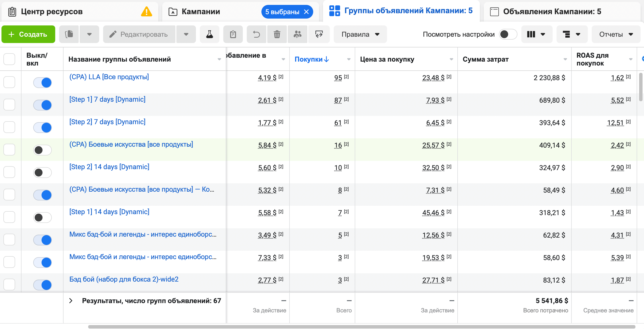Expand the results row chevron
Screen dimensions: 644x329
71,301
